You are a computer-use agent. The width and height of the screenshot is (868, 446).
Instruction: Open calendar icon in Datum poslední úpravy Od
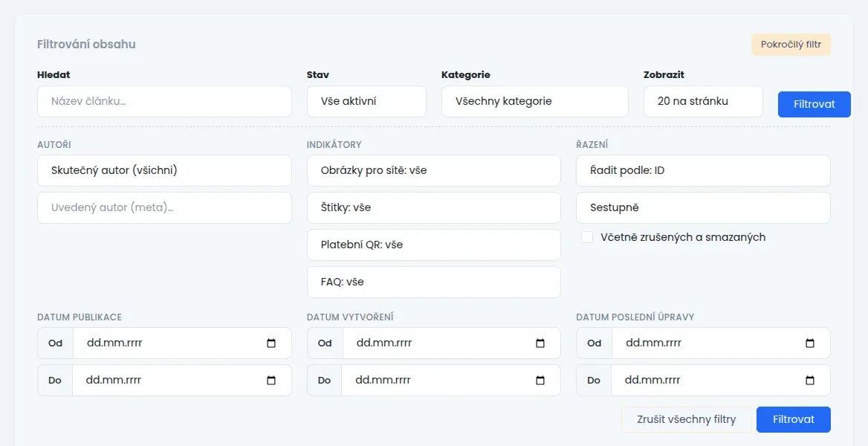coord(810,343)
